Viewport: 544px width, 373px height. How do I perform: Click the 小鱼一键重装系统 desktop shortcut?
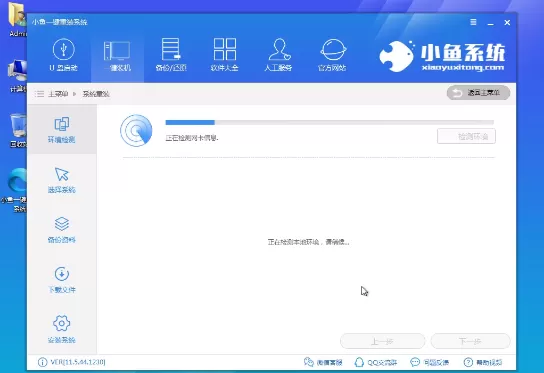click(x=15, y=189)
